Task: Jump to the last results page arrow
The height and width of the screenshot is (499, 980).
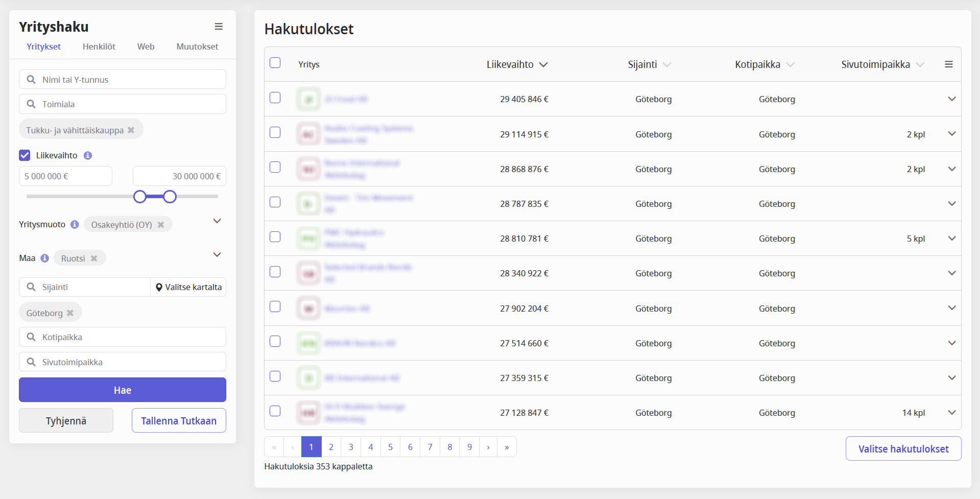Action: (x=507, y=447)
